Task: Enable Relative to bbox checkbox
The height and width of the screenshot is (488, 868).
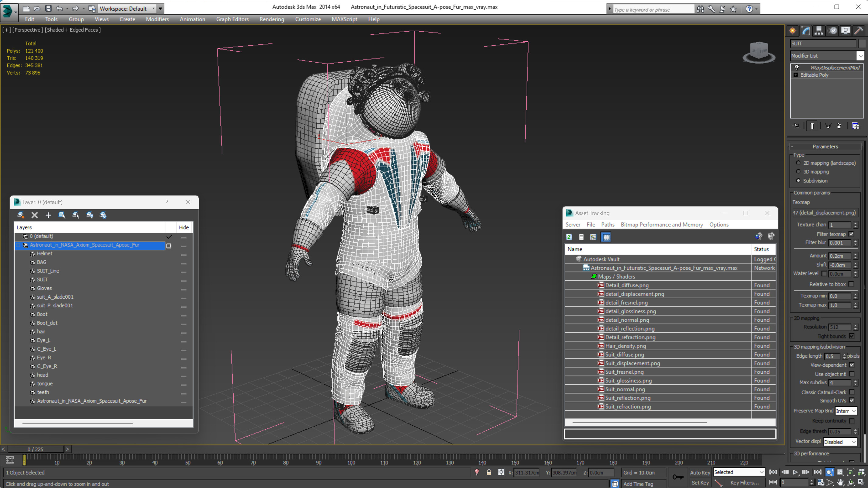Action: pyautogui.click(x=852, y=284)
